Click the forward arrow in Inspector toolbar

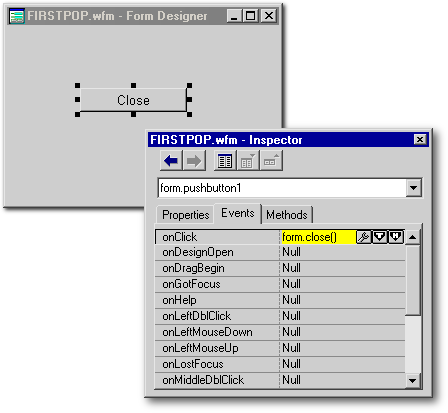pos(194,161)
